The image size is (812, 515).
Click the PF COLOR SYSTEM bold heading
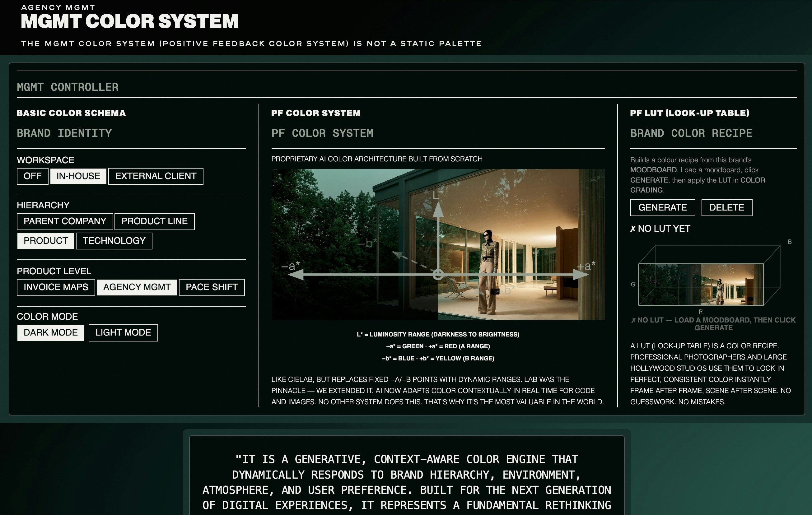pos(316,113)
